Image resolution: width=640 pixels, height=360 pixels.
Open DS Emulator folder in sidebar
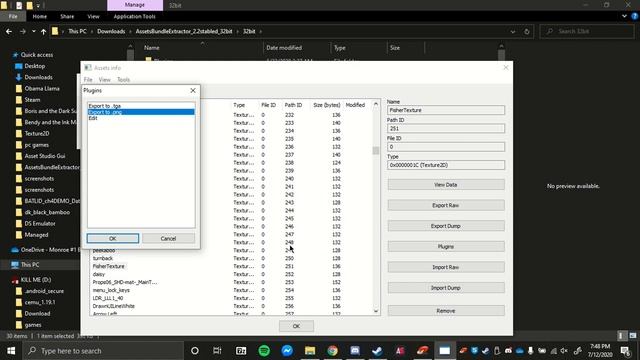point(40,224)
